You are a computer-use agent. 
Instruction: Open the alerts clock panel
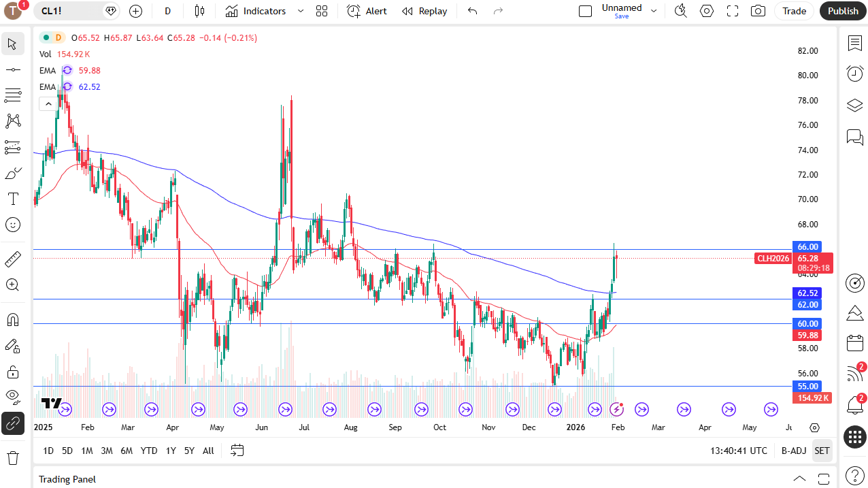[855, 74]
